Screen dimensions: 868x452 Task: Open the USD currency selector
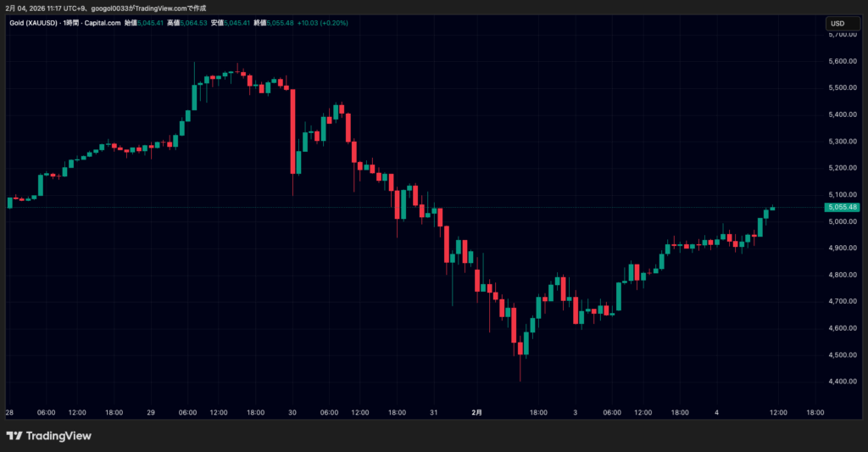(837, 23)
